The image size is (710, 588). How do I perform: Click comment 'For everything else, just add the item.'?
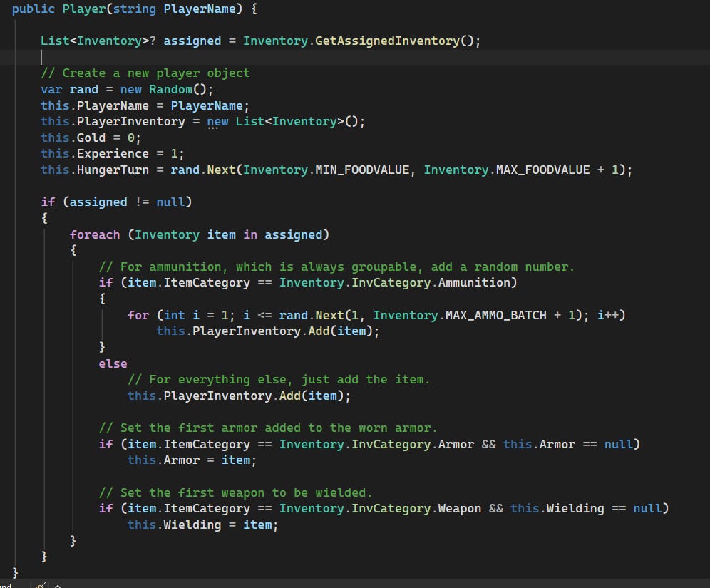point(279,379)
